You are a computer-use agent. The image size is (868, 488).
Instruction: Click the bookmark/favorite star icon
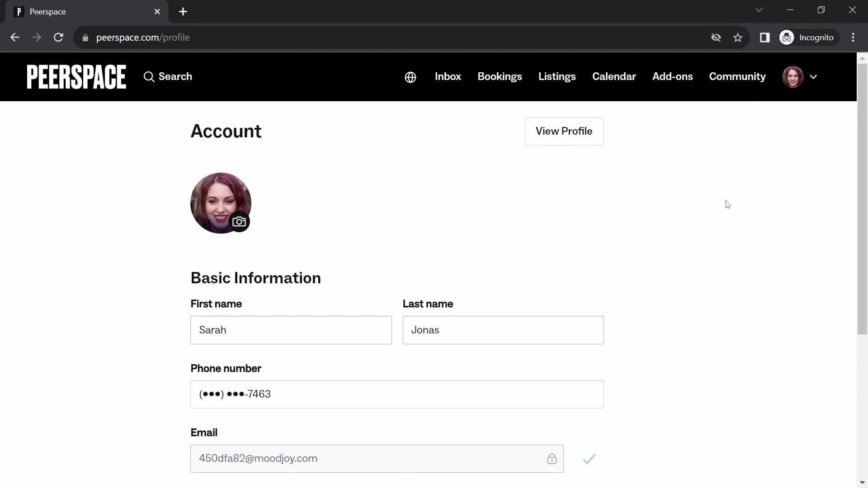tap(737, 38)
